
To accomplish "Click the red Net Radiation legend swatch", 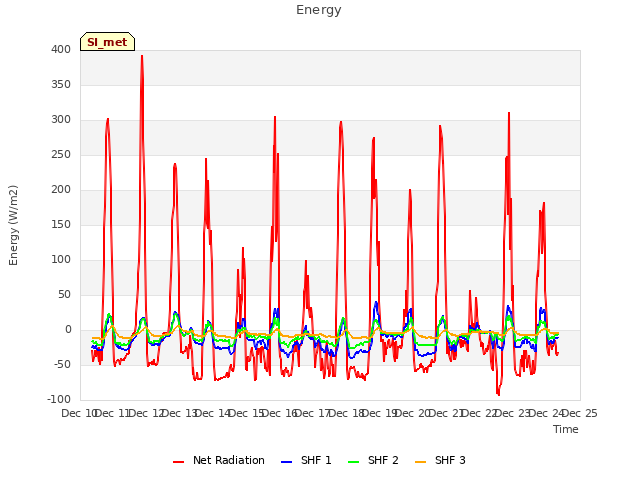I will click(x=178, y=462).
